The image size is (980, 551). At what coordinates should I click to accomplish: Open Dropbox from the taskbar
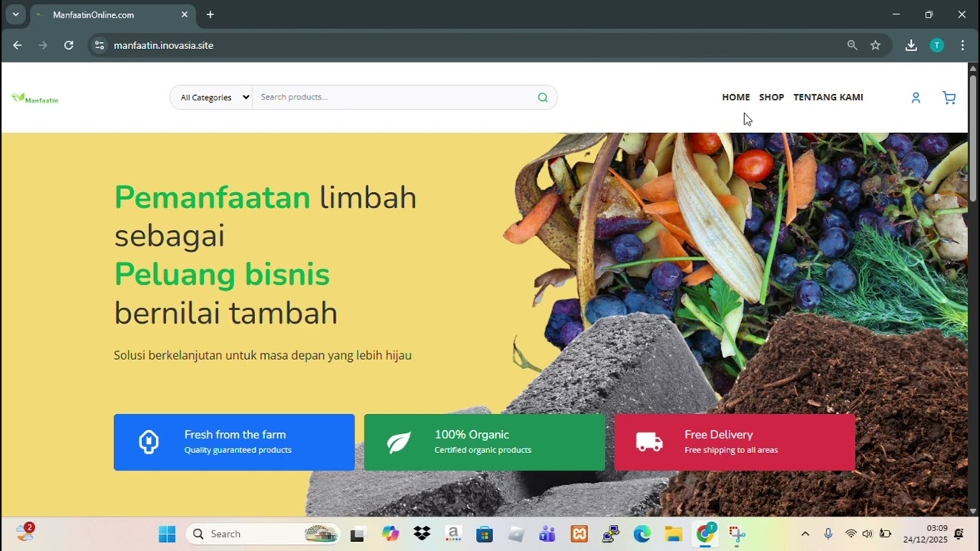pos(422,534)
